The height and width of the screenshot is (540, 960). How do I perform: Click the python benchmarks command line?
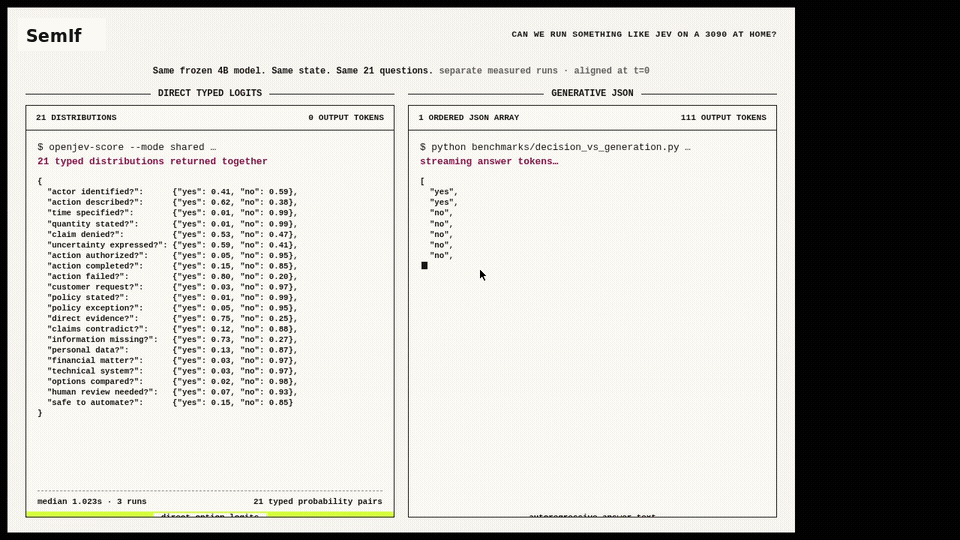pos(555,147)
